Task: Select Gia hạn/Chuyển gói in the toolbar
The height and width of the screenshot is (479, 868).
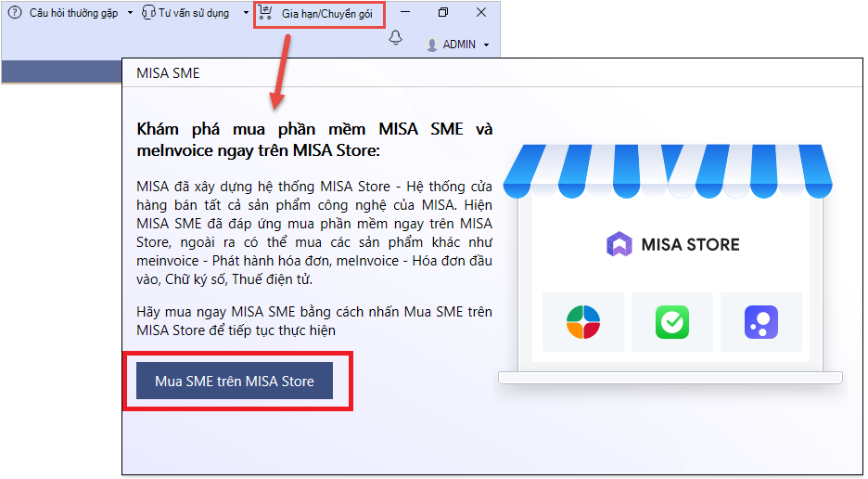Action: pyautogui.click(x=326, y=14)
